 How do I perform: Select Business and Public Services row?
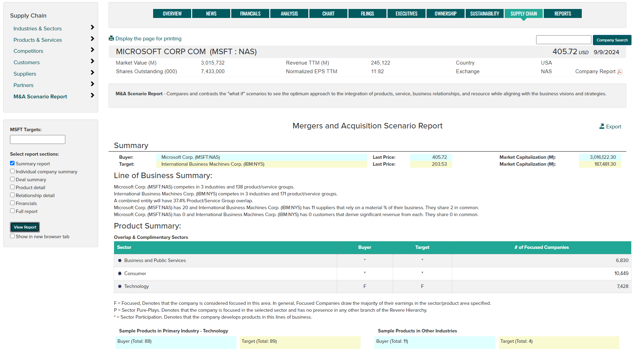point(373,261)
